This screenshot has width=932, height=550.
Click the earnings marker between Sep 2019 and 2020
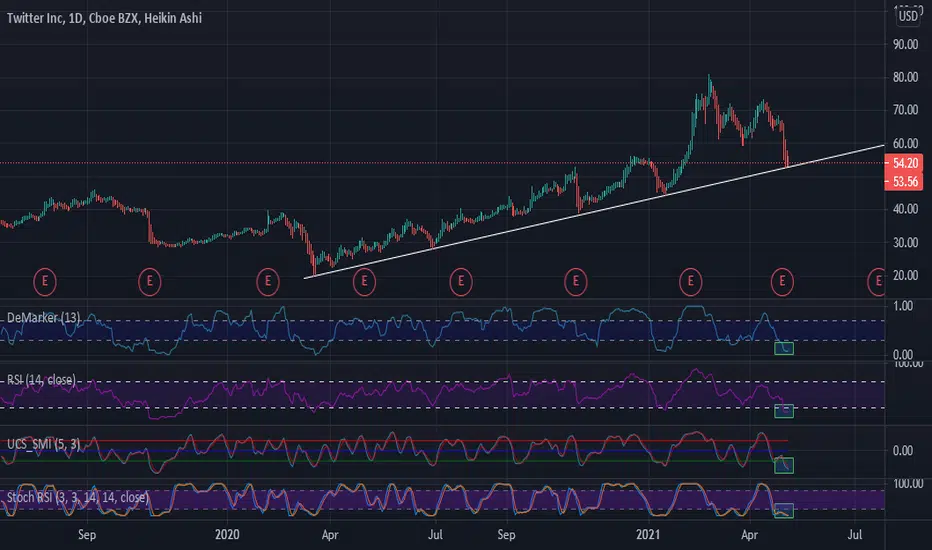pos(149,281)
